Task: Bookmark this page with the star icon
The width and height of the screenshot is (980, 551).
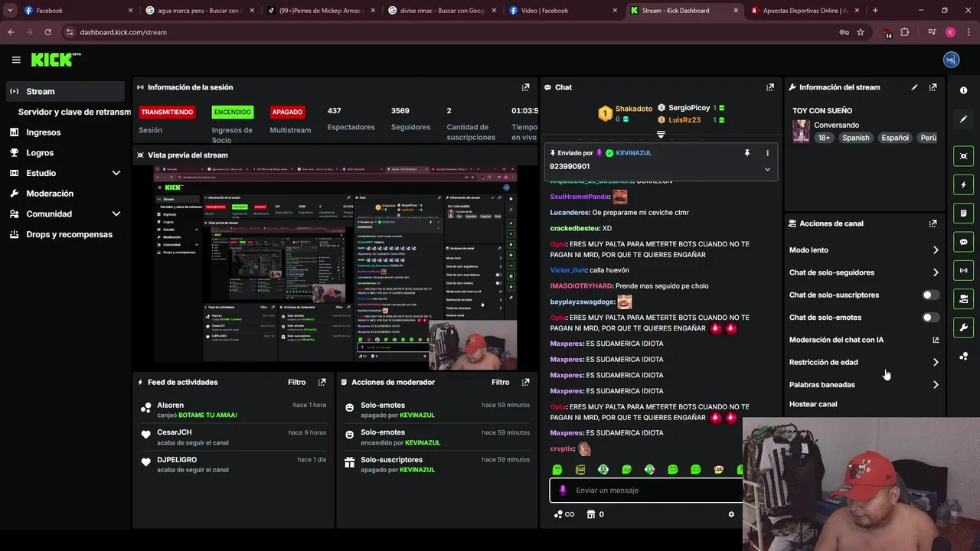Action: pyautogui.click(x=861, y=32)
